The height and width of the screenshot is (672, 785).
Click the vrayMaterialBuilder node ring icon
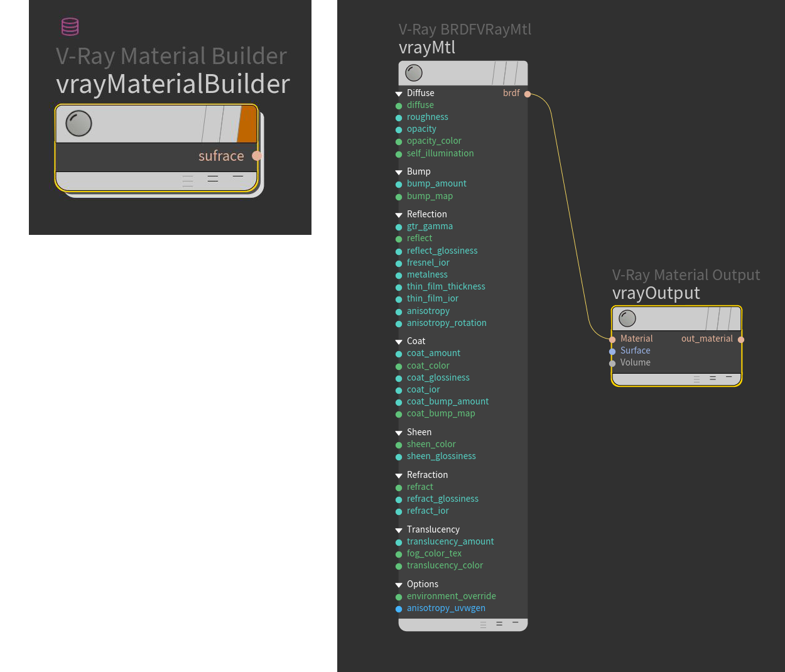click(x=78, y=124)
